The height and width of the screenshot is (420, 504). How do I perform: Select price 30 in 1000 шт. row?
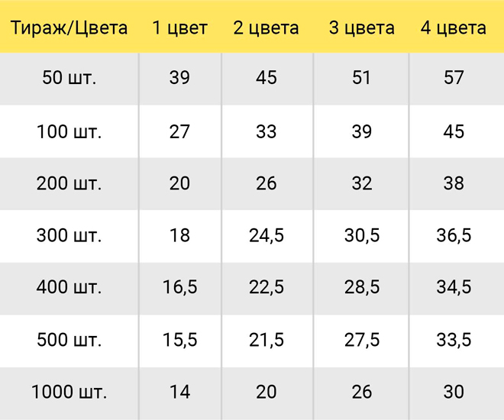(454, 392)
